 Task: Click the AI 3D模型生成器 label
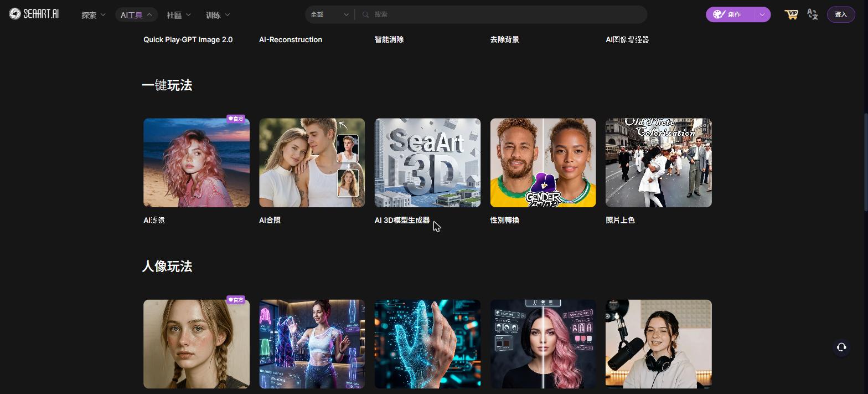coord(402,220)
